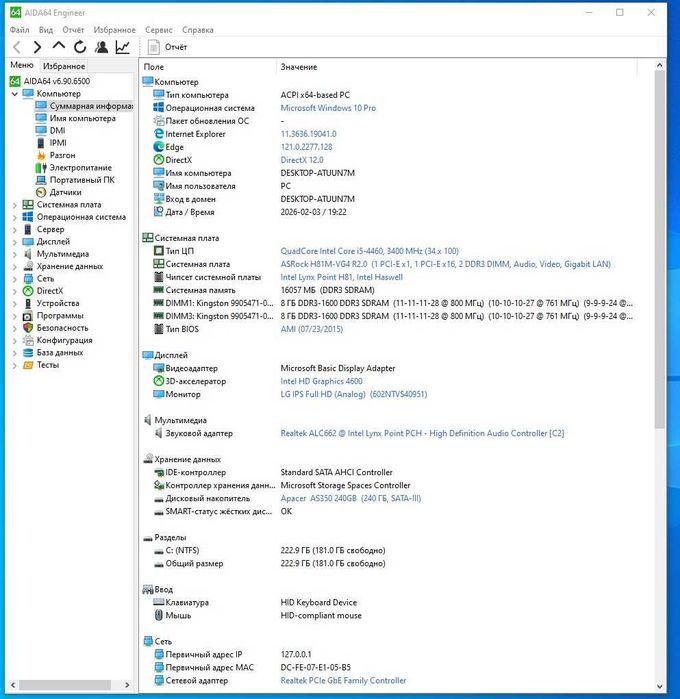Viewport: 680px width, 699px height.
Task: Open the Отчёт menu in menu bar
Action: tap(73, 30)
